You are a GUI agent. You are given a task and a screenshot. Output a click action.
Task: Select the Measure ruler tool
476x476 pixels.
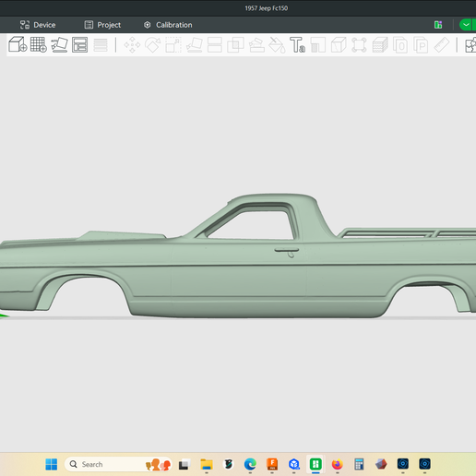442,45
